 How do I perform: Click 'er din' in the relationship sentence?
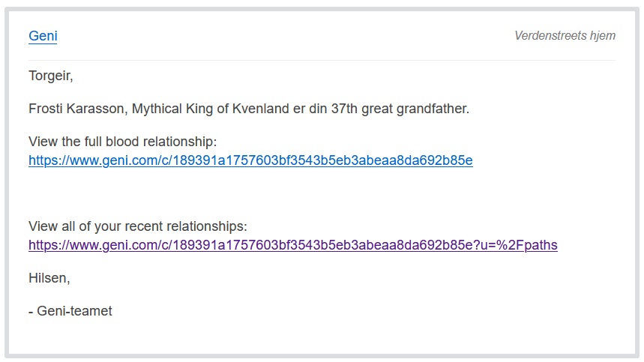[x=310, y=109]
